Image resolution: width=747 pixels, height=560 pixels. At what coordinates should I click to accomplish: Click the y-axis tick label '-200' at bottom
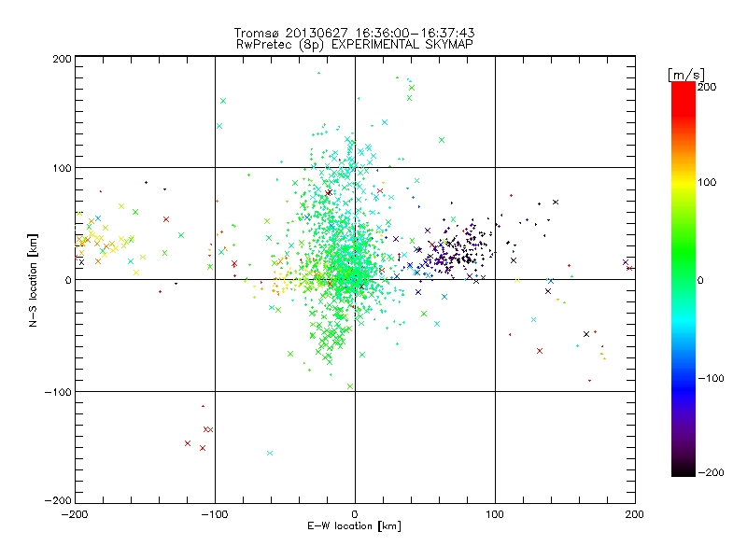(x=58, y=500)
